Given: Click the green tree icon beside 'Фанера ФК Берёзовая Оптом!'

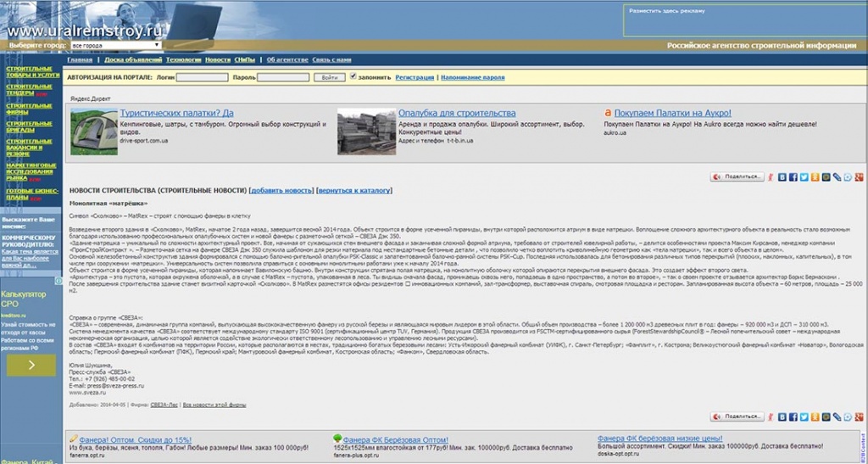Looking at the screenshot, I should point(337,439).
